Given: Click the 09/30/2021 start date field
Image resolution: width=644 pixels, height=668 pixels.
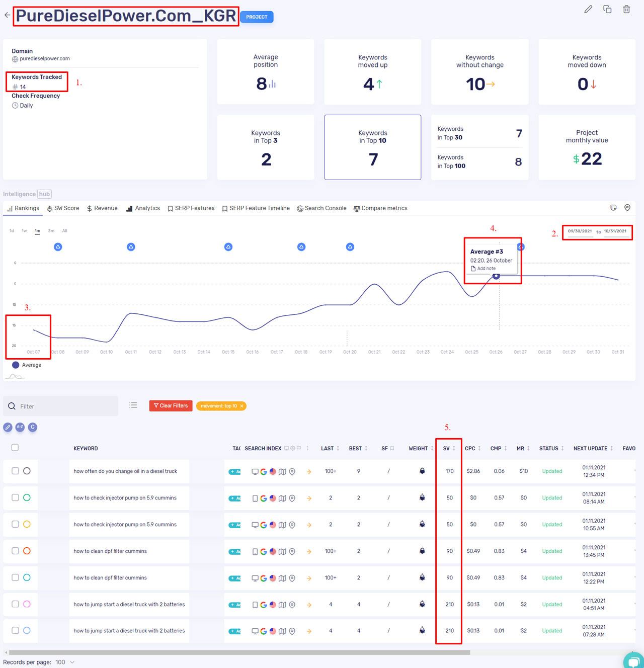Looking at the screenshot, I should click(580, 231).
